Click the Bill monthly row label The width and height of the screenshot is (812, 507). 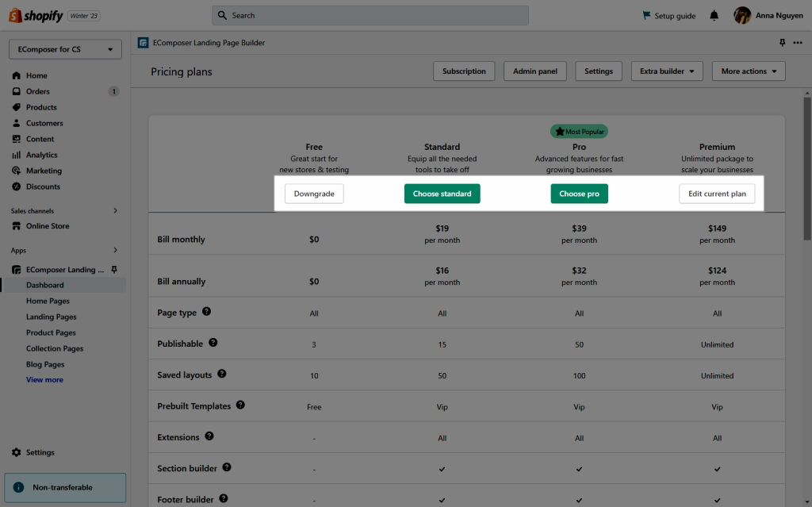(182, 240)
